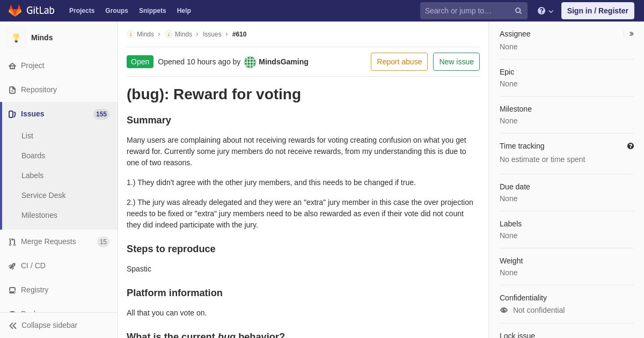Click the New issue button
This screenshot has height=338, width=644.
[x=456, y=62]
